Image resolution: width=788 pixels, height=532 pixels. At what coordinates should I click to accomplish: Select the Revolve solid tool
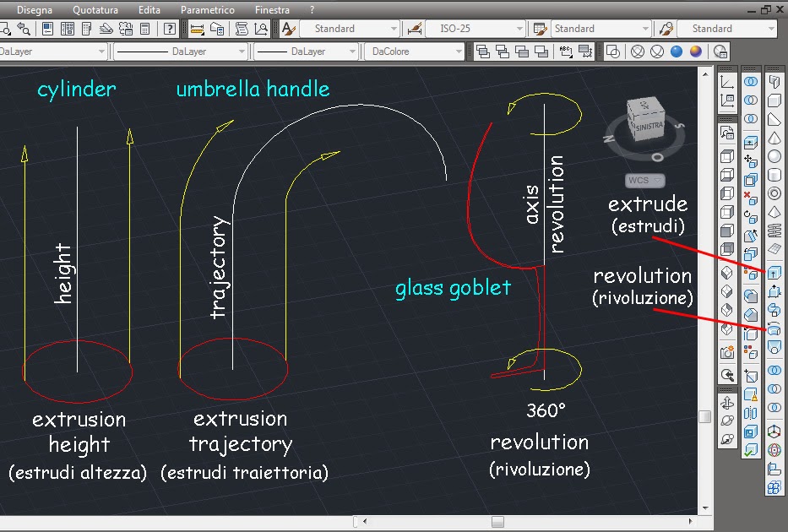click(774, 328)
